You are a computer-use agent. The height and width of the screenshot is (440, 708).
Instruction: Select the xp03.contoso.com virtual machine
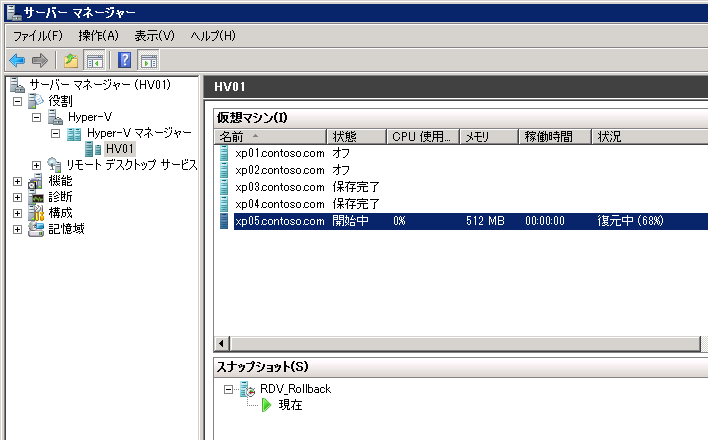tap(279, 187)
